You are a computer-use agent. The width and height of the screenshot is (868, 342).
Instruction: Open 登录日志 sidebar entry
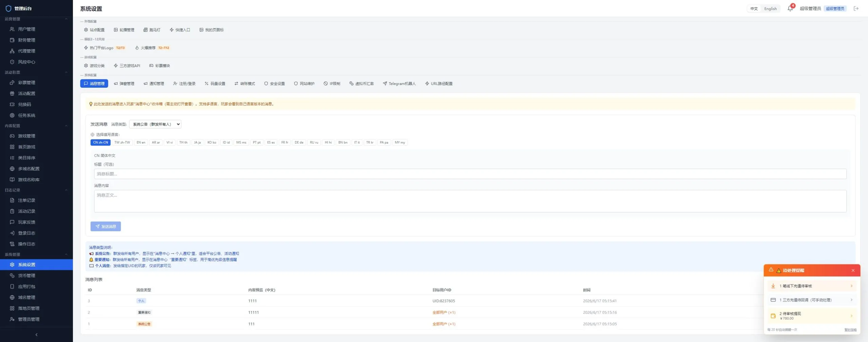pyautogui.click(x=36, y=233)
